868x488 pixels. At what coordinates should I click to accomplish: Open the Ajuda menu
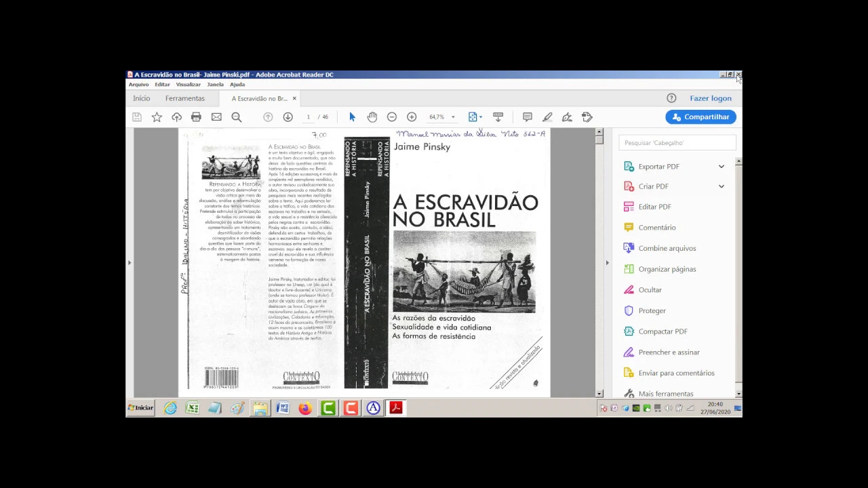pos(237,85)
